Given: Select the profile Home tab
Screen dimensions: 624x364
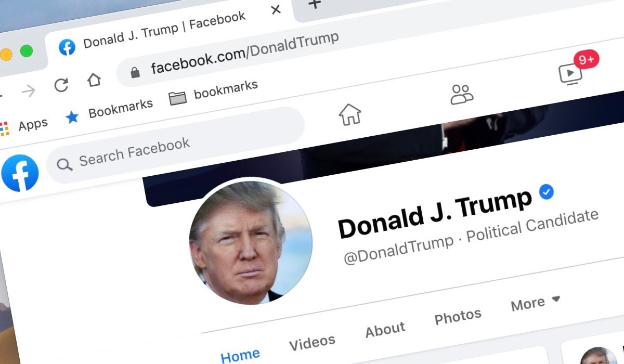Looking at the screenshot, I should click(240, 356).
